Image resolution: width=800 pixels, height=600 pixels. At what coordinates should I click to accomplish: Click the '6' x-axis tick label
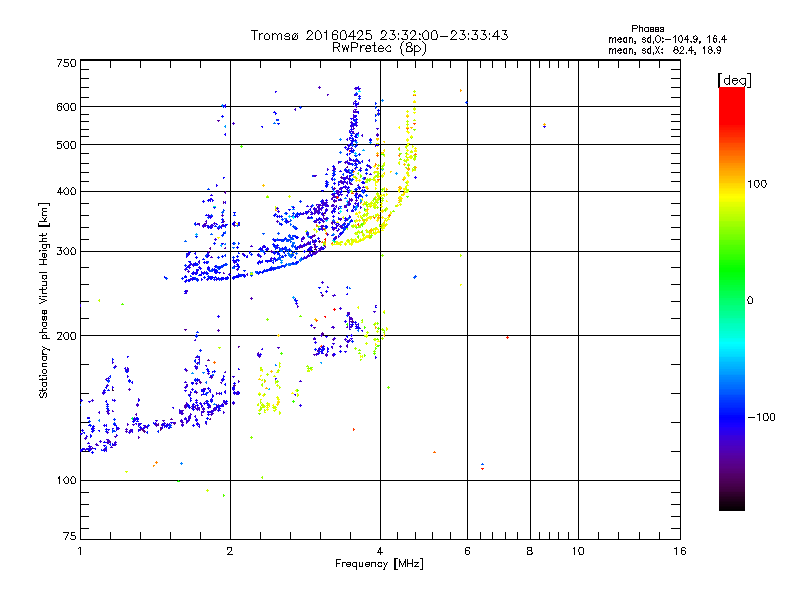[467, 551]
